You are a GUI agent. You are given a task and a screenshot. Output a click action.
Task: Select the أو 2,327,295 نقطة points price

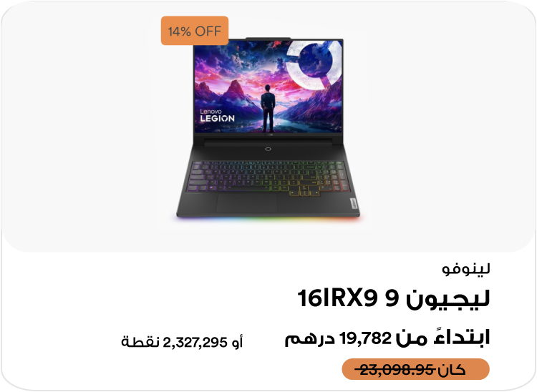pyautogui.click(x=182, y=342)
